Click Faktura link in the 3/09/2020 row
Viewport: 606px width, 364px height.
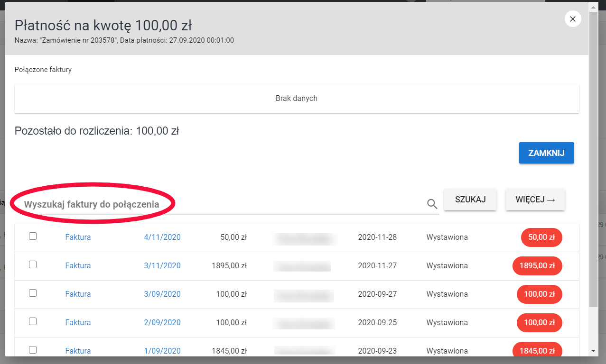[78, 294]
